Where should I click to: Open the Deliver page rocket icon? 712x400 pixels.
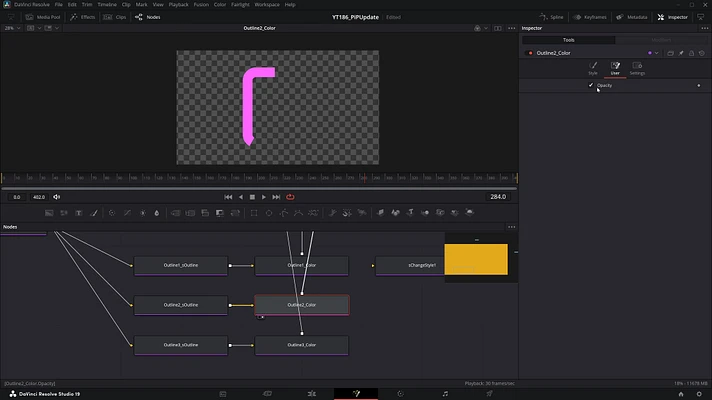(489, 394)
